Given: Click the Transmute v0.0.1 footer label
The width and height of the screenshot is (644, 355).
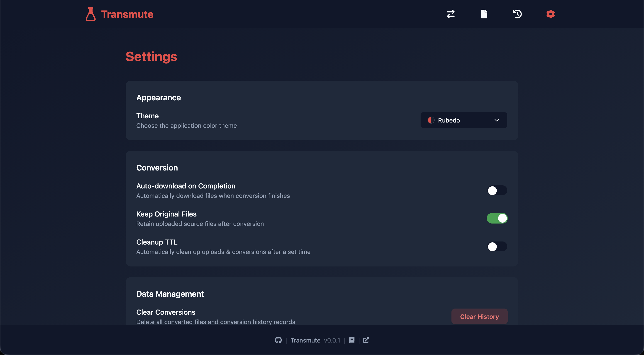Looking at the screenshot, I should point(315,340).
